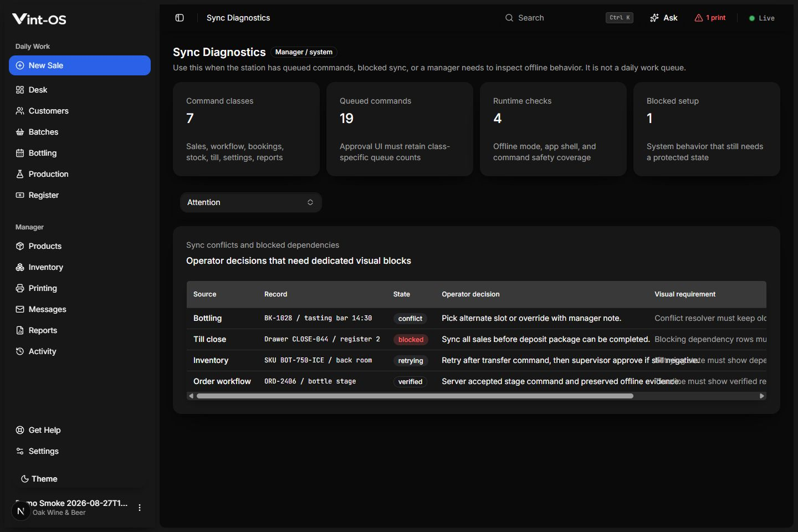Select Messages in Manager menu
Viewport: 798px width, 532px height.
click(x=80, y=309)
